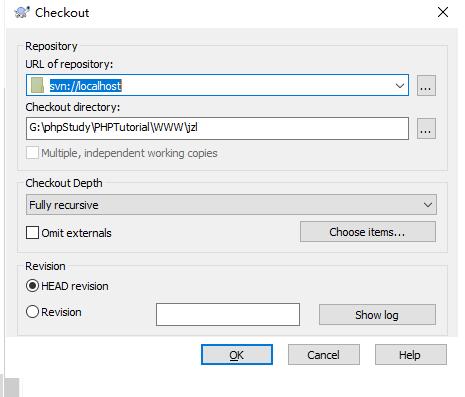Close the Checkout dialog
The width and height of the screenshot is (465, 397).
pyautogui.click(x=443, y=12)
